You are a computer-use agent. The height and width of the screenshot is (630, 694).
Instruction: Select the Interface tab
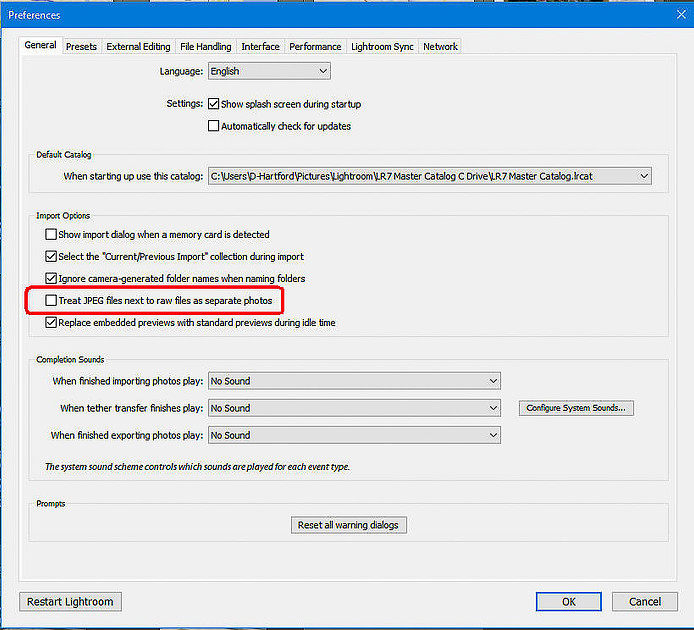260,46
